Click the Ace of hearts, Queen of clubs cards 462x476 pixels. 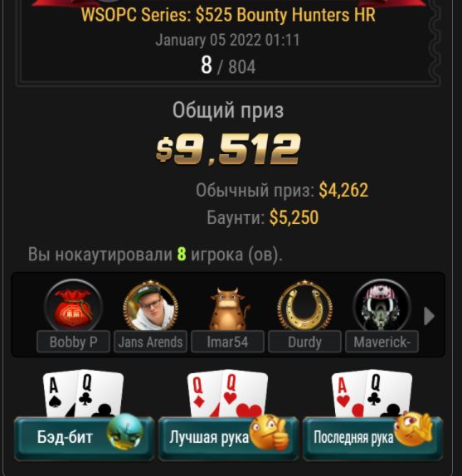[x=372, y=393]
